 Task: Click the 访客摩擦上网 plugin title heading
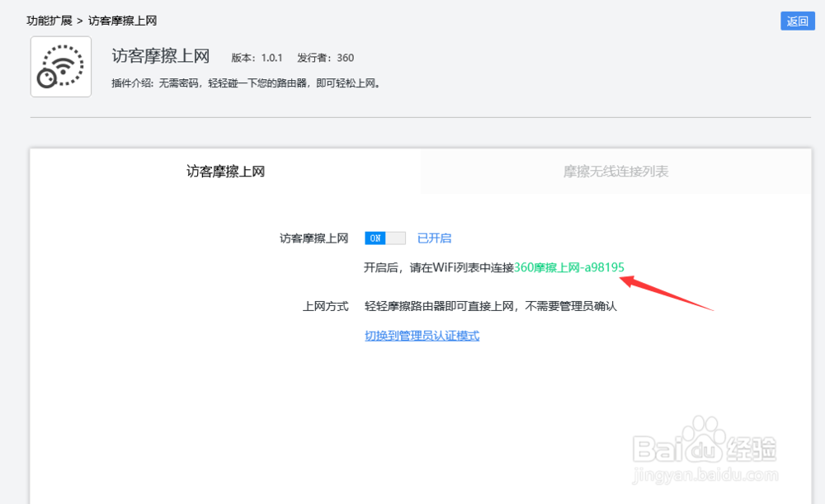(161, 56)
